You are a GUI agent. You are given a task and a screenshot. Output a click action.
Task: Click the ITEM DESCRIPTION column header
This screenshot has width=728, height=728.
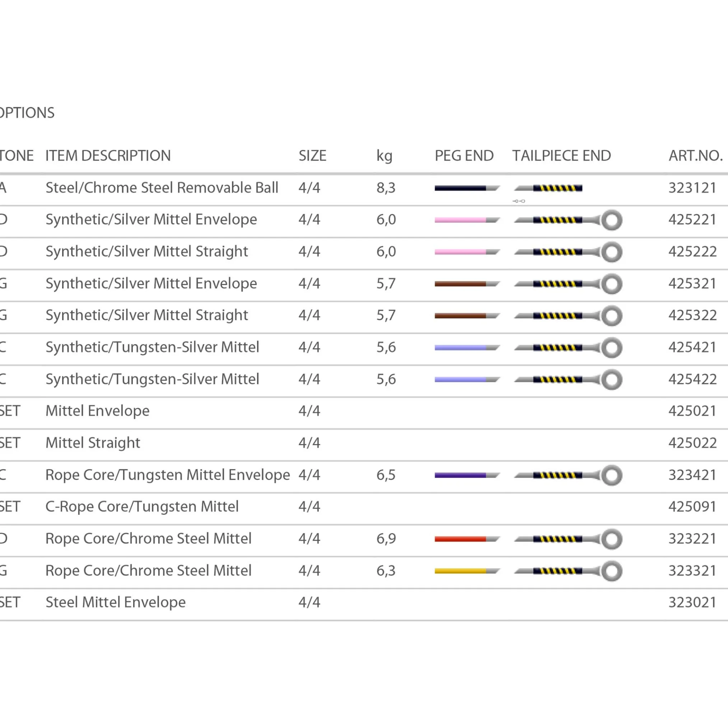(x=108, y=156)
